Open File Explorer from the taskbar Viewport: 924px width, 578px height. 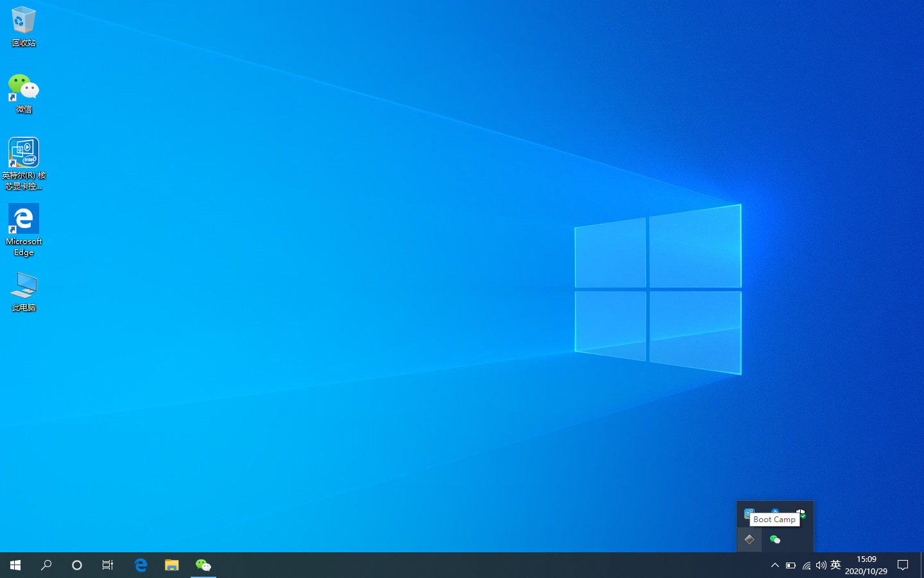[x=171, y=565]
